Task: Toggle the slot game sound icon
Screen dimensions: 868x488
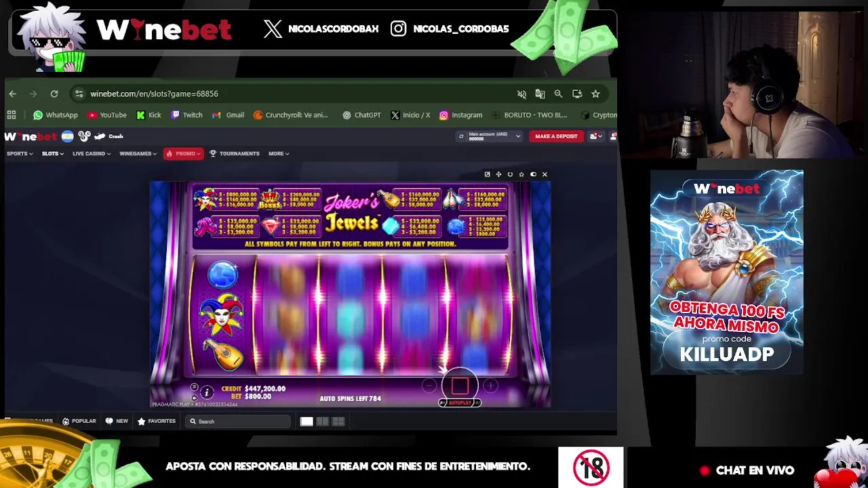Action: (x=194, y=397)
